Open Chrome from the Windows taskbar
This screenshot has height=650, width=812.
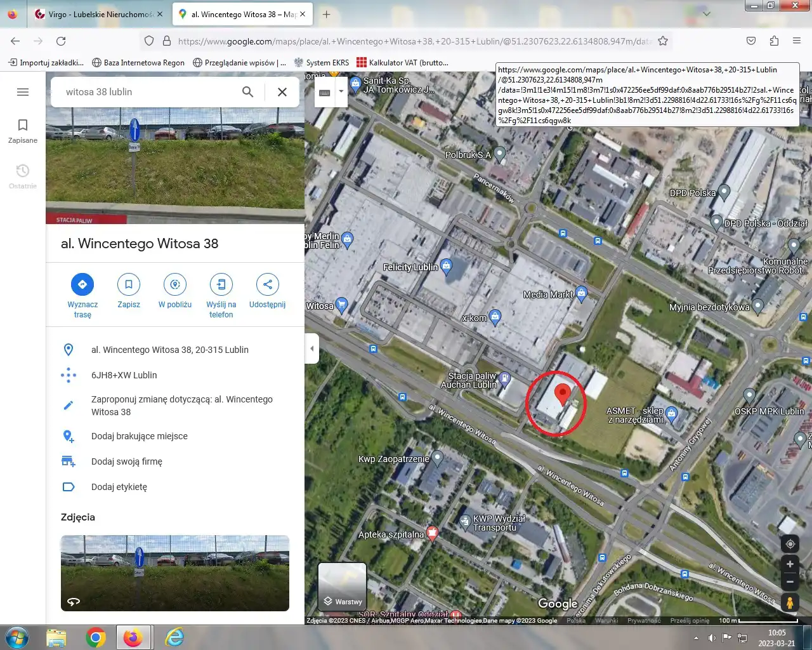click(95, 637)
